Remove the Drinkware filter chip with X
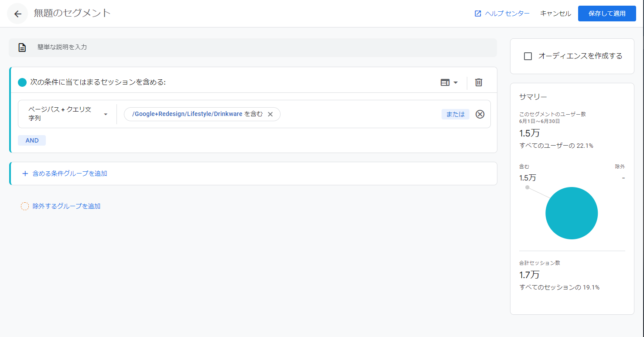Image resolution: width=644 pixels, height=337 pixels. pyautogui.click(x=270, y=114)
